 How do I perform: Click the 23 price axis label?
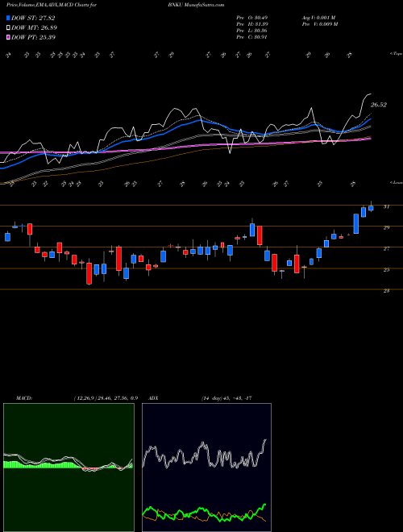386,290
